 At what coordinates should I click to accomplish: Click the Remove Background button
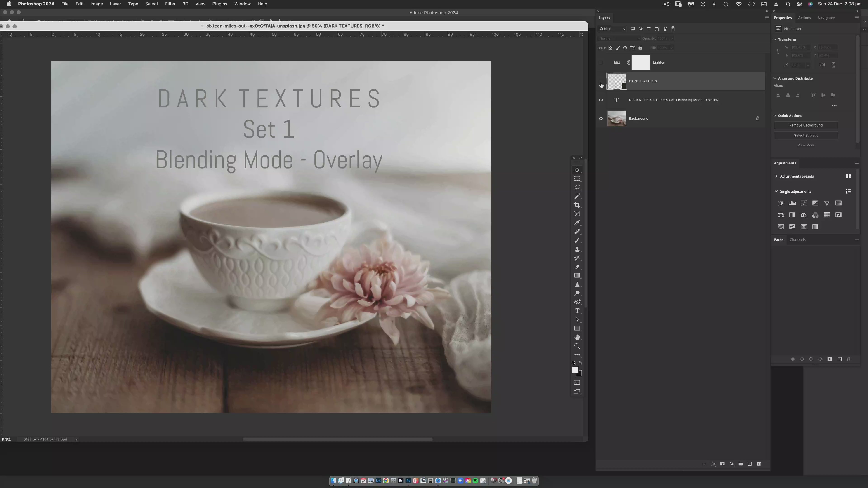click(806, 125)
